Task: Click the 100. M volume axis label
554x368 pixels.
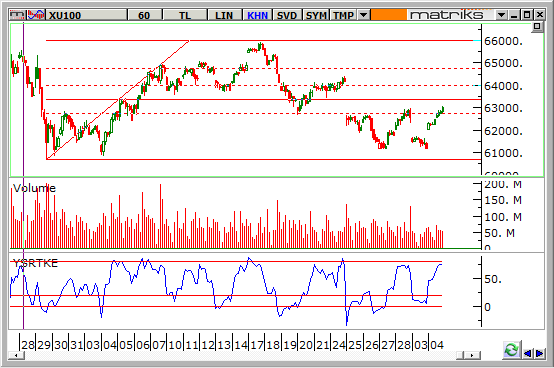Action: point(503,217)
